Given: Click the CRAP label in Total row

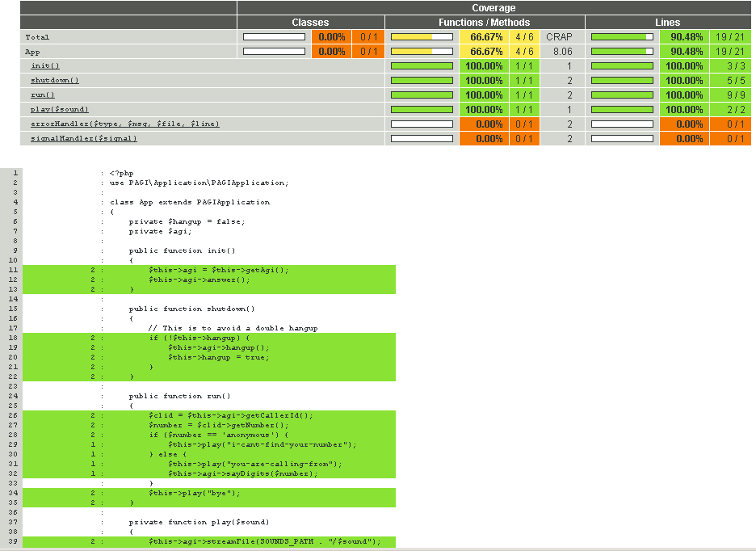Looking at the screenshot, I should pos(558,37).
